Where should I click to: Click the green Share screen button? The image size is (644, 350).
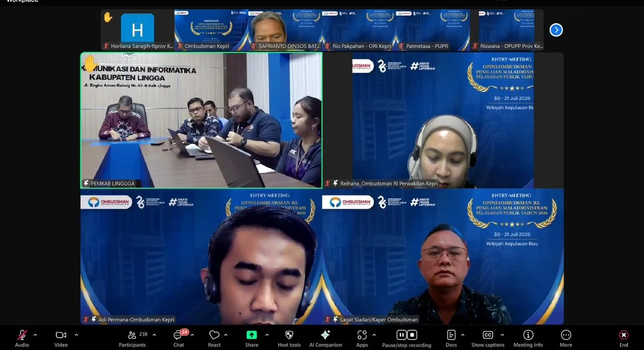click(x=252, y=338)
